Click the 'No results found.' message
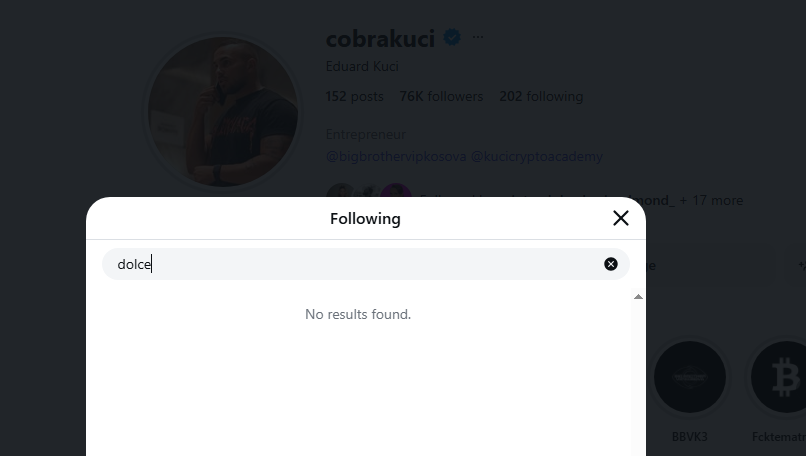The image size is (806, 456). coord(358,314)
